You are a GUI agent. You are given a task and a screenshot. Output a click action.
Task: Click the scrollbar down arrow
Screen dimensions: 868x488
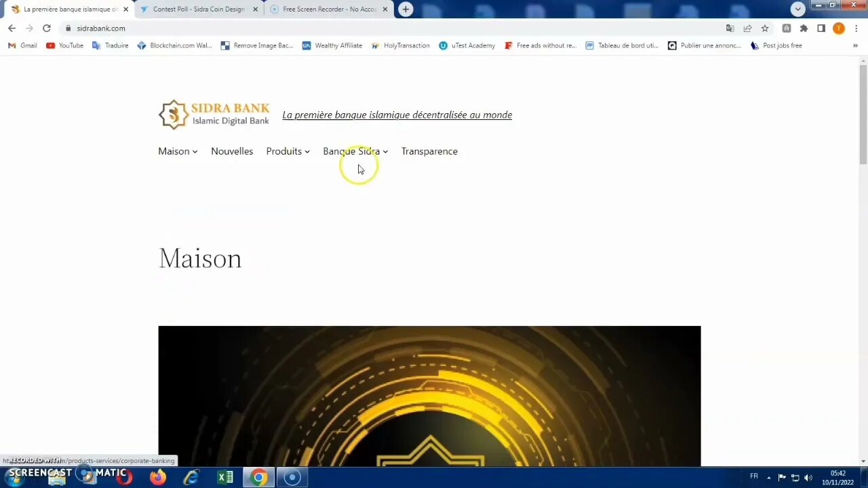863,462
